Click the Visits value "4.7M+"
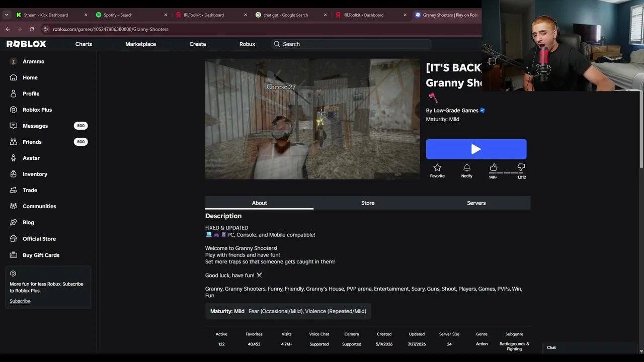 pyautogui.click(x=287, y=344)
